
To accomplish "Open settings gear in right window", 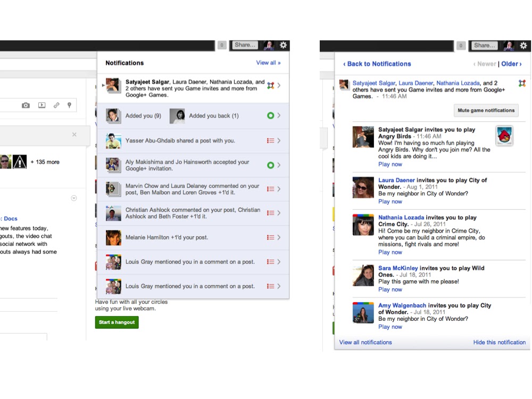I will point(523,45).
